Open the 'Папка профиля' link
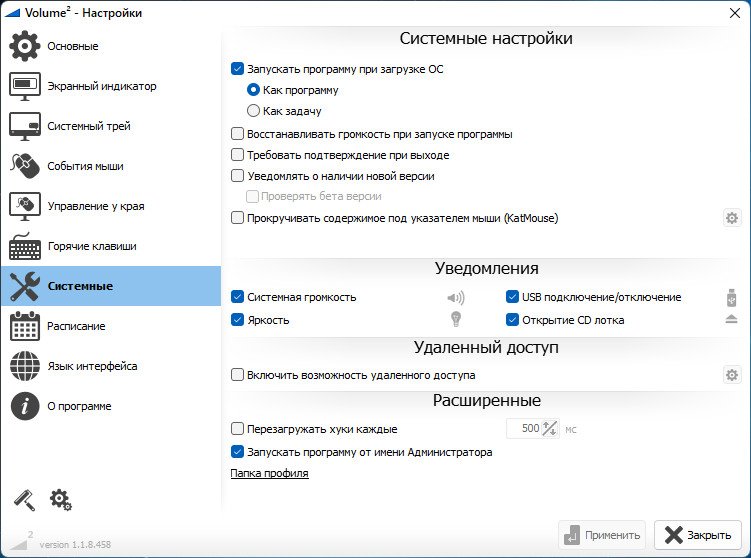 point(270,473)
